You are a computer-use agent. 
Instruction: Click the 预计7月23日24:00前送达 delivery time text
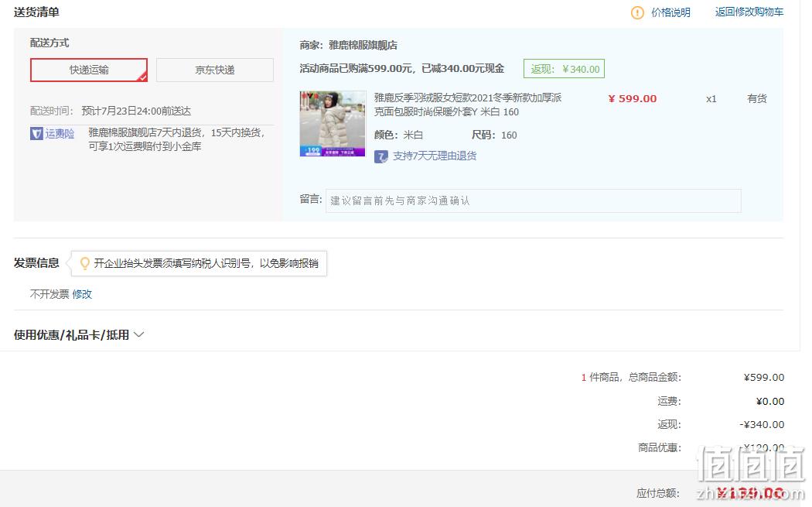[x=136, y=111]
